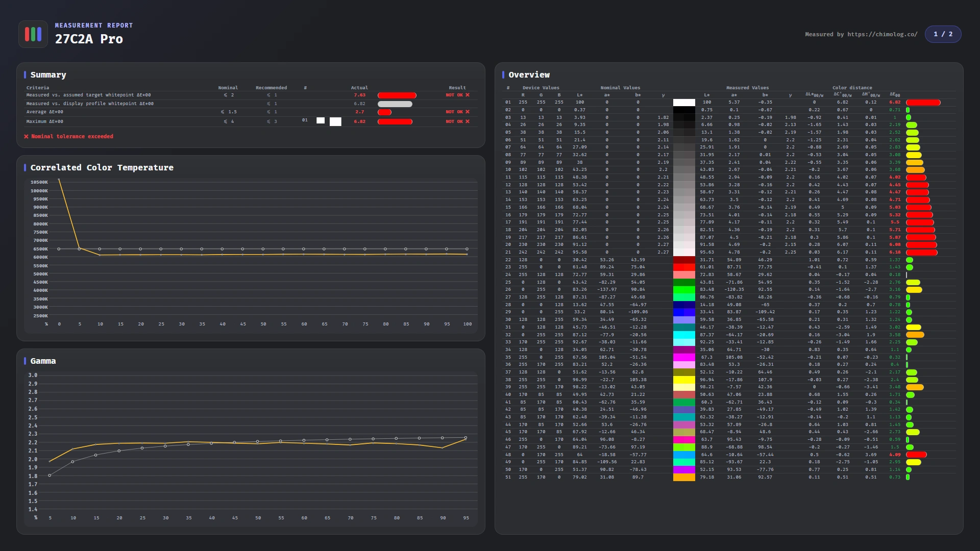Image resolution: width=980 pixels, height=551 pixels.
Task: Click the white color swatch in Overview row 01
Action: (684, 103)
